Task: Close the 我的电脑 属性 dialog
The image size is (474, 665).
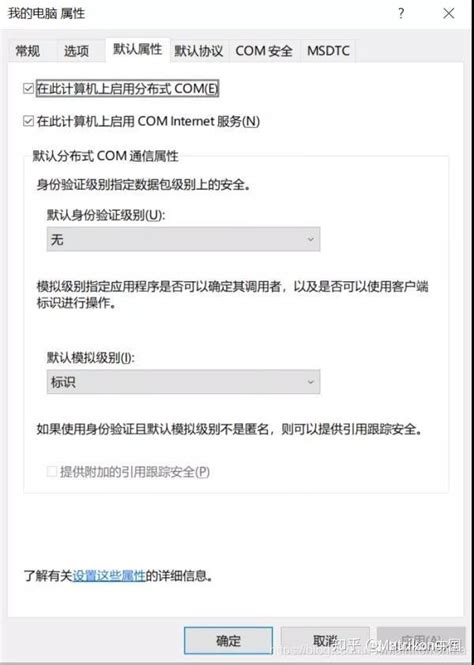Action: point(448,14)
